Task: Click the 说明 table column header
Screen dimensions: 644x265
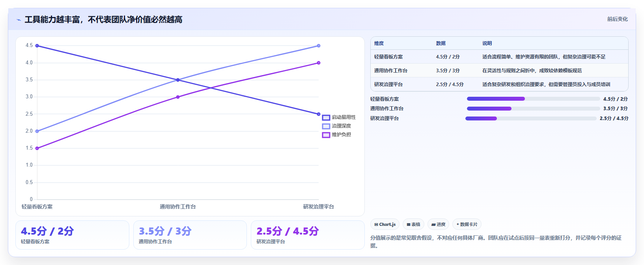Action: click(x=487, y=43)
